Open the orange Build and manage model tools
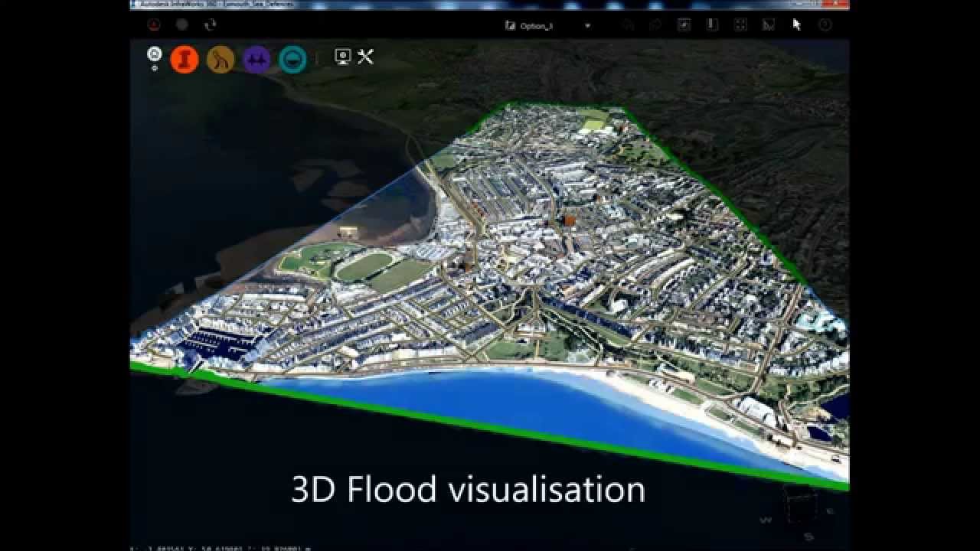 (185, 59)
